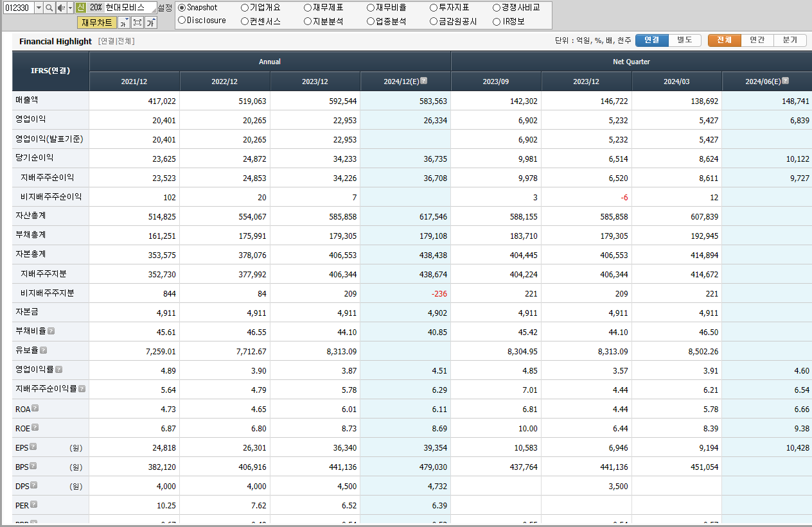Click help icon beside 유보율
812x527 pixels.
tap(43, 350)
